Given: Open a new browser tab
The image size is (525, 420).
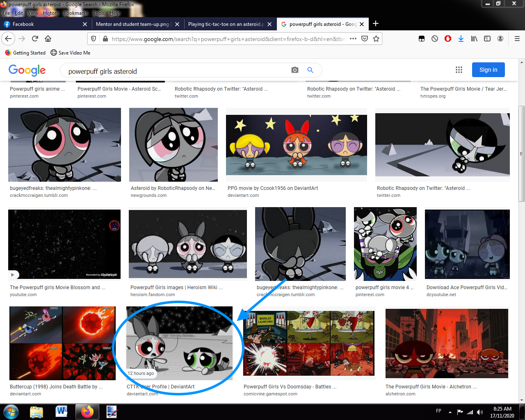Looking at the screenshot, I should point(376,24).
